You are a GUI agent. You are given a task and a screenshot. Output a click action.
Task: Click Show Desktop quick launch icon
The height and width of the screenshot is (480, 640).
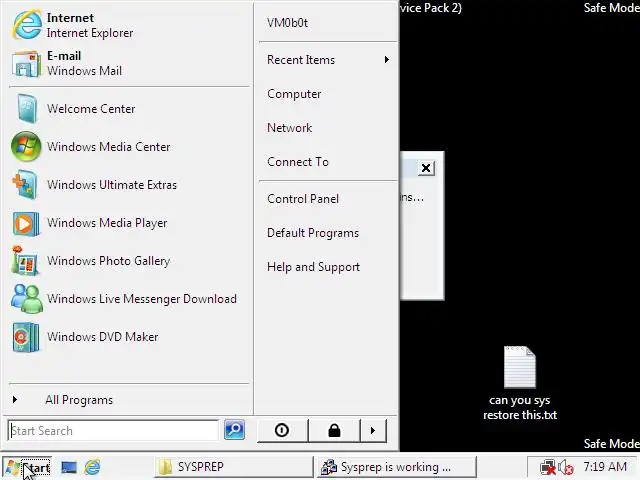(x=69, y=467)
